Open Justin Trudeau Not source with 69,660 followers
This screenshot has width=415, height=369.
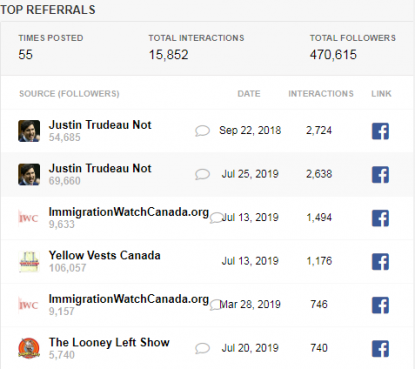pyautogui.click(x=100, y=168)
